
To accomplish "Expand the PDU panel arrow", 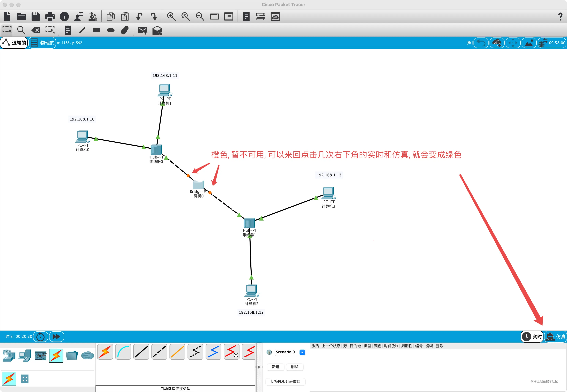I will click(259, 367).
